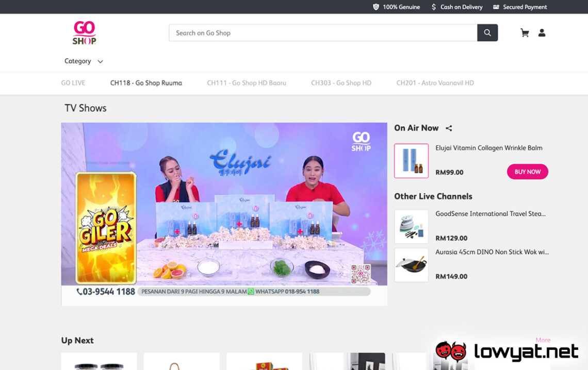Switch to CH111 - Go Shop HD Baaru channel
The image size is (588, 370).
tap(247, 82)
